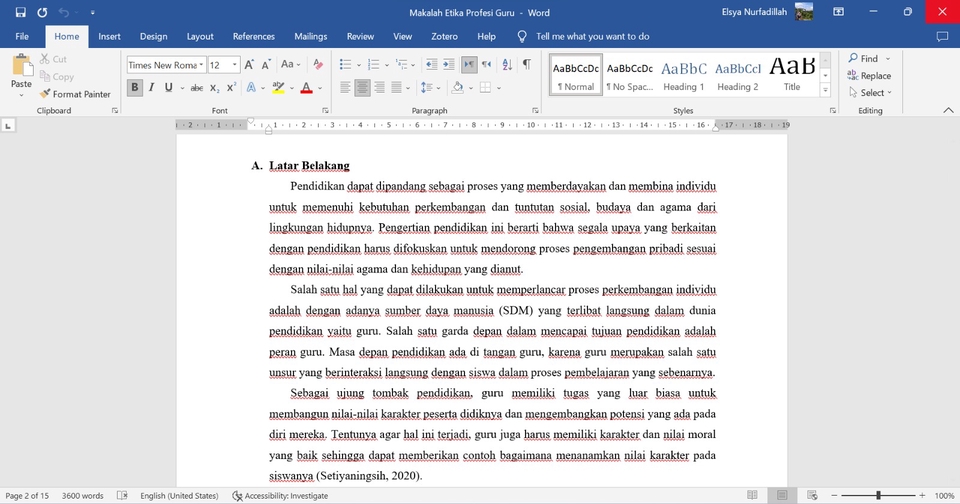Toggle show paragraph marks

[x=527, y=64]
